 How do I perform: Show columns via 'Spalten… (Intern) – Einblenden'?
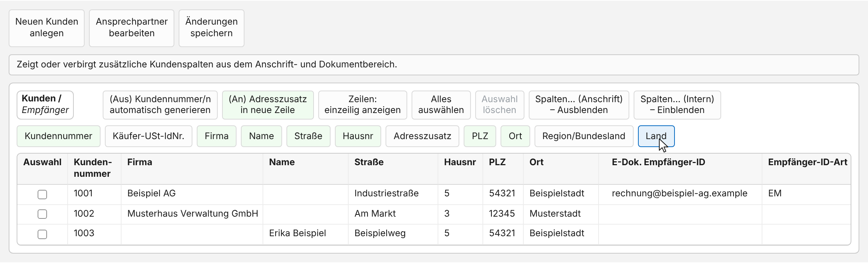[677, 105]
